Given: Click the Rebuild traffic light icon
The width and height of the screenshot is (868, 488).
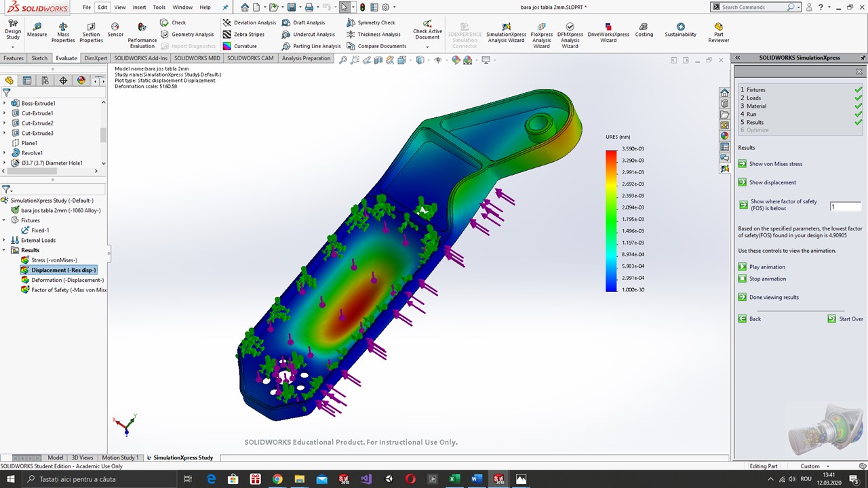Looking at the screenshot, I should point(362,7).
